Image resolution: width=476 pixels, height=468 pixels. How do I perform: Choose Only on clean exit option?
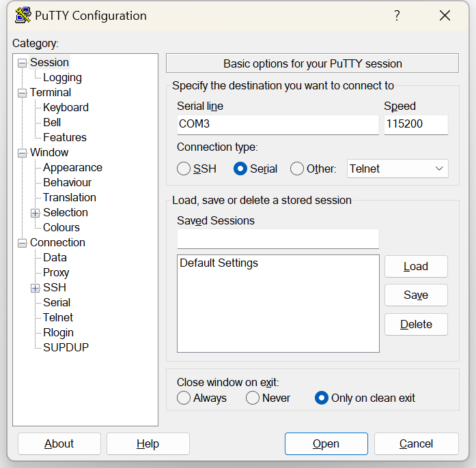pyautogui.click(x=322, y=398)
